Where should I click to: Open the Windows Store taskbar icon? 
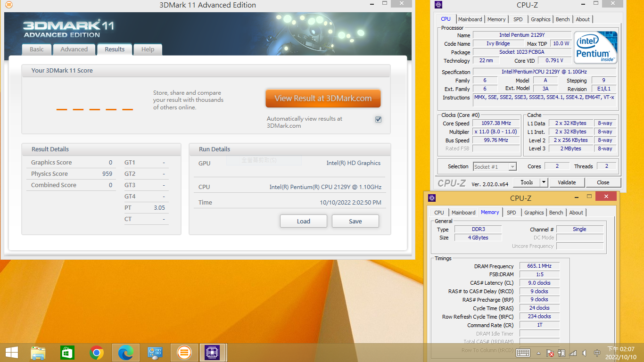[x=67, y=353]
